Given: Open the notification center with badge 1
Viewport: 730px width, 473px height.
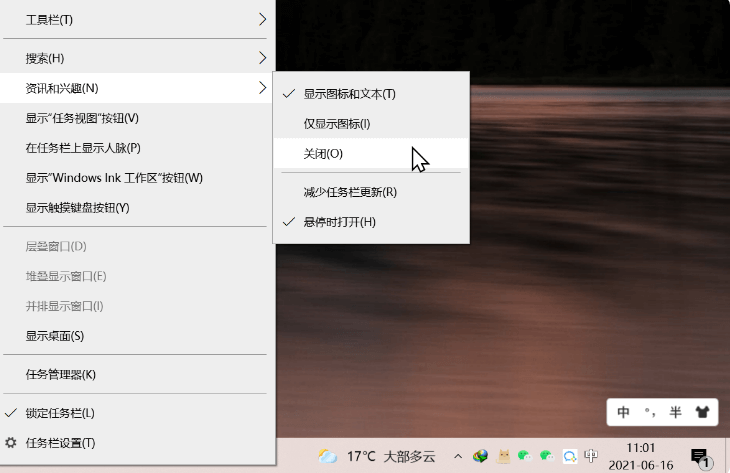Looking at the screenshot, I should pos(700,457).
